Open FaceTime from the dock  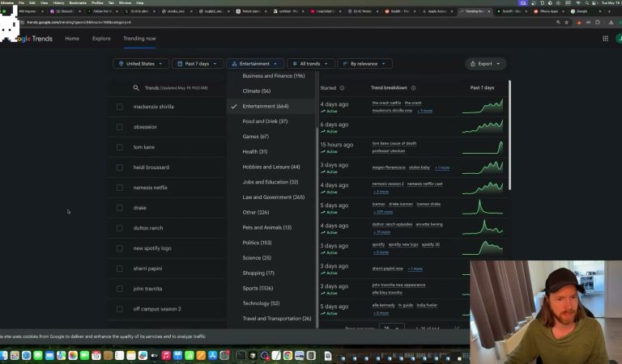pos(84,355)
